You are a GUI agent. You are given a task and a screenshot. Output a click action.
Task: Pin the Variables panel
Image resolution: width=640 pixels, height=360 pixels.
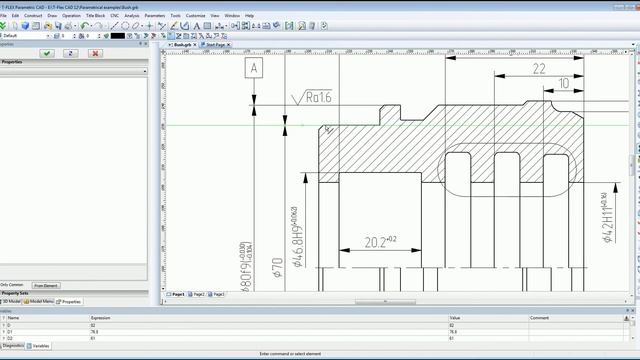tap(627, 311)
